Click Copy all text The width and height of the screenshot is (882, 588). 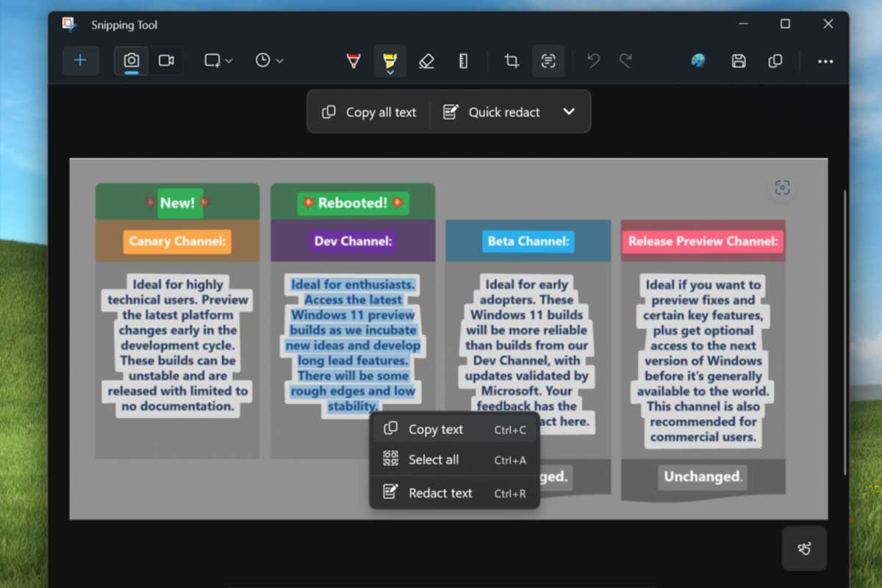pos(369,112)
